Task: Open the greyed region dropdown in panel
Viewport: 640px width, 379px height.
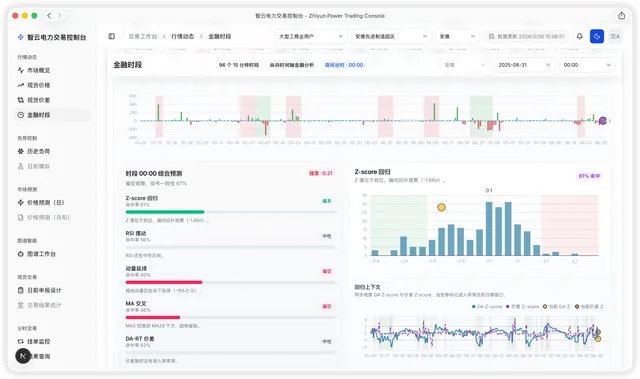Action: point(464,65)
